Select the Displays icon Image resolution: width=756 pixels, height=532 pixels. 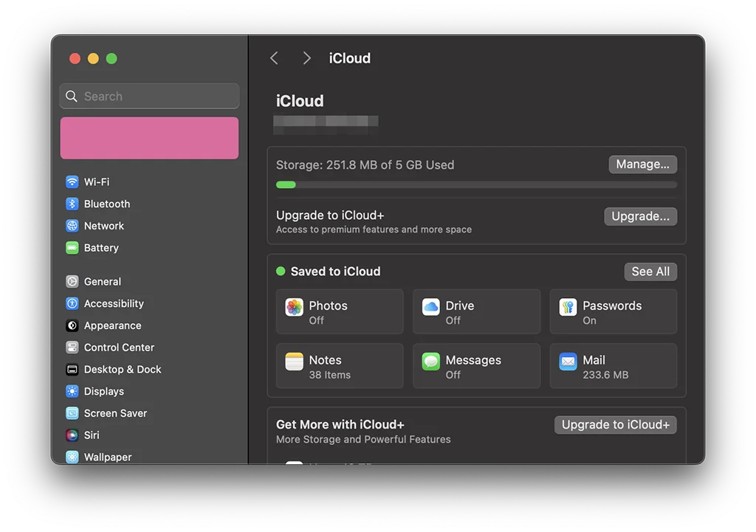[x=72, y=391]
